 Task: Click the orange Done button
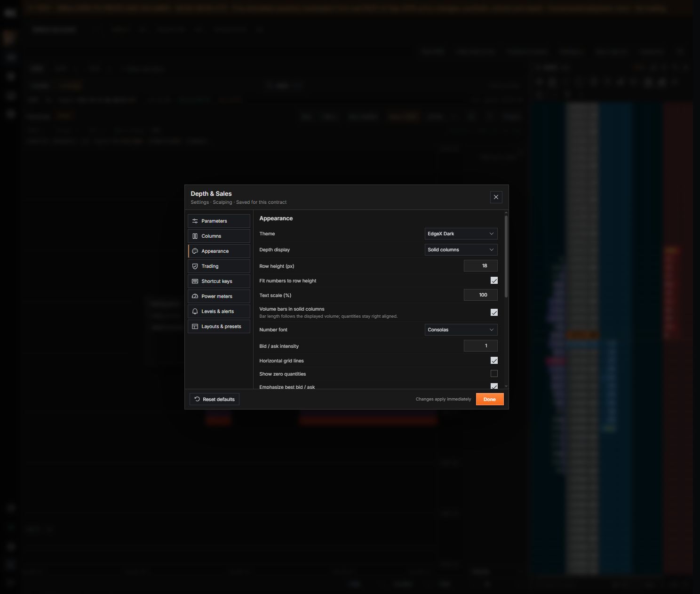tap(490, 399)
